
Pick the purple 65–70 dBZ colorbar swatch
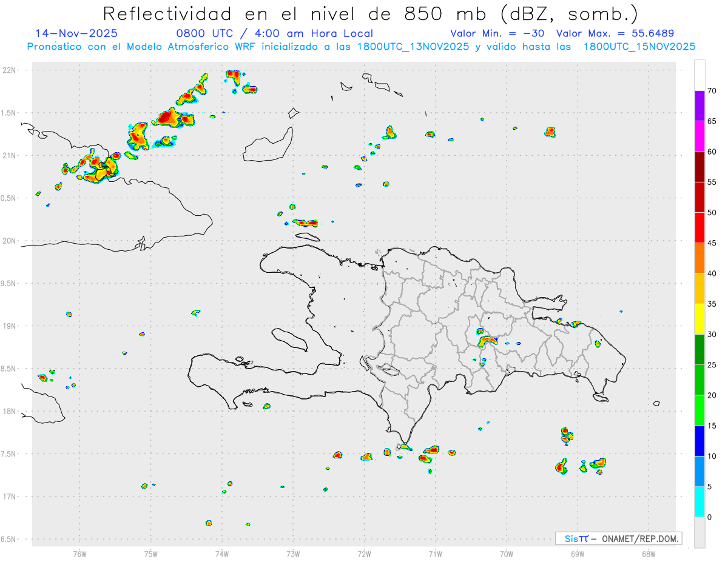pos(699,105)
